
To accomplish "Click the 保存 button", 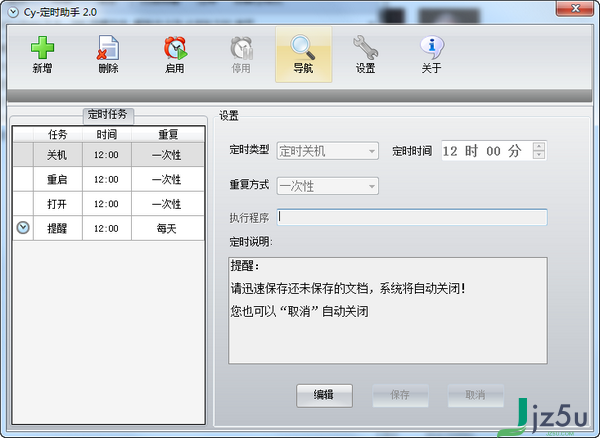I will pyautogui.click(x=400, y=395).
